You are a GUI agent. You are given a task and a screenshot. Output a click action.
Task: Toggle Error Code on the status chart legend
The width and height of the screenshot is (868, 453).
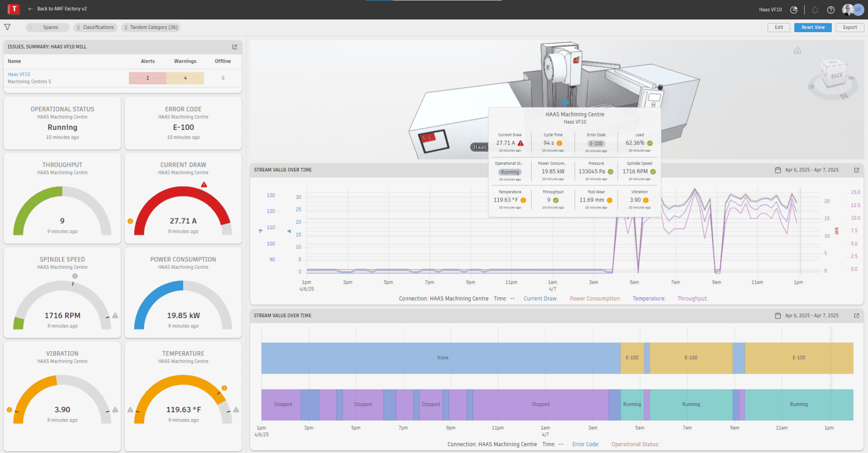click(586, 444)
